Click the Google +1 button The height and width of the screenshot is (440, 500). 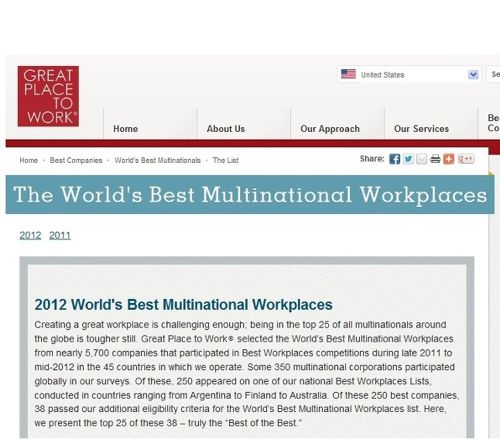[x=466, y=159]
